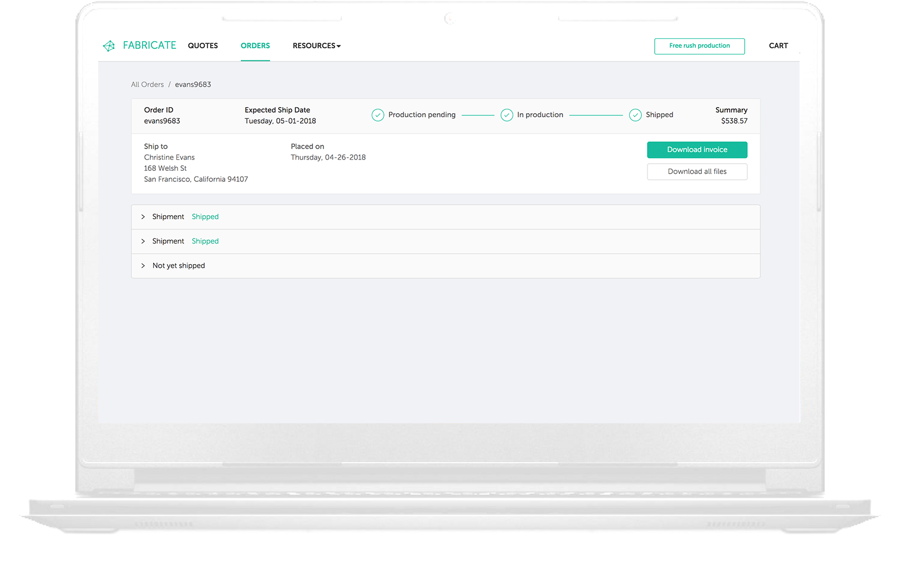The width and height of the screenshot is (900, 588).
Task: Click the Ship to heading
Action: tap(156, 146)
